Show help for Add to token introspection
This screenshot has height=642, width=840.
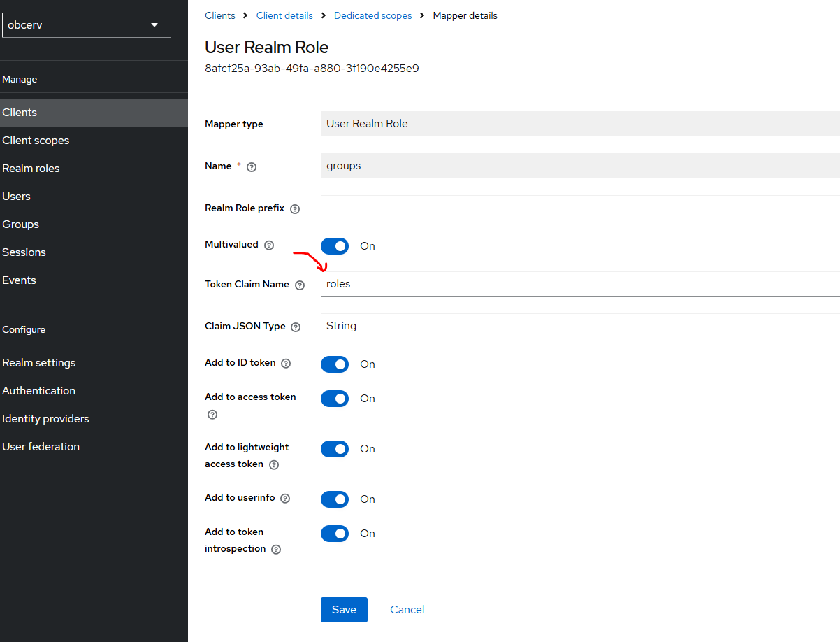(276, 550)
